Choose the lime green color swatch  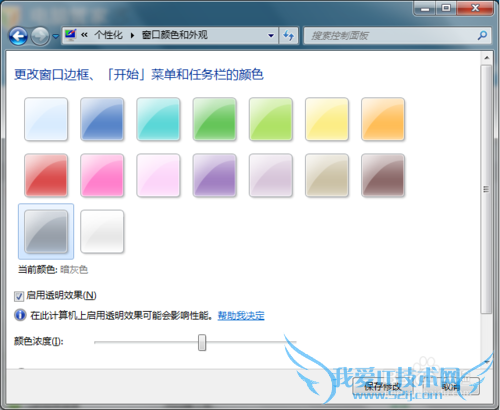click(x=271, y=119)
